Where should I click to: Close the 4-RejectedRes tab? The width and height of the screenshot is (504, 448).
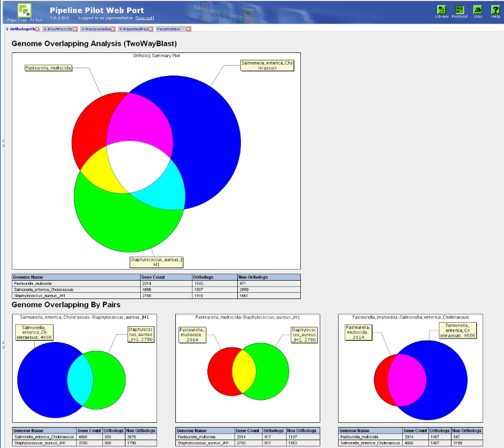pyautogui.click(x=151, y=29)
